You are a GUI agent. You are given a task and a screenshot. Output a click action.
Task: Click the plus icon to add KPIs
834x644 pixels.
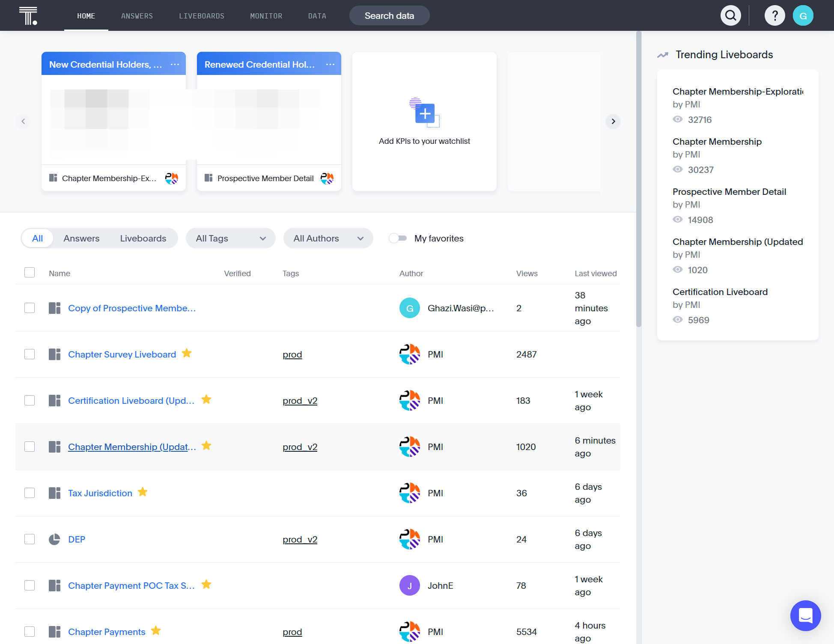click(425, 113)
